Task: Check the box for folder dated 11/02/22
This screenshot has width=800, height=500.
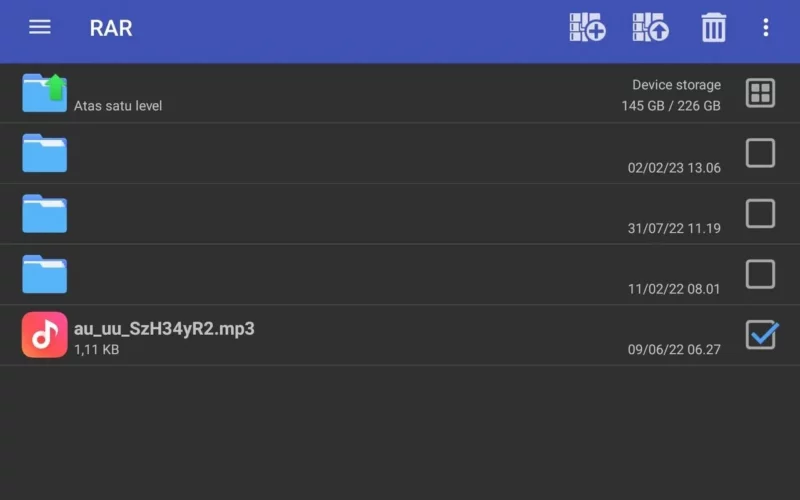Action: pyautogui.click(x=760, y=274)
